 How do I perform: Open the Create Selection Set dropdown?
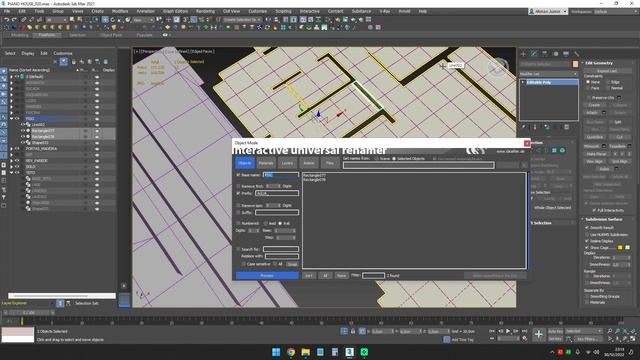(x=242, y=19)
